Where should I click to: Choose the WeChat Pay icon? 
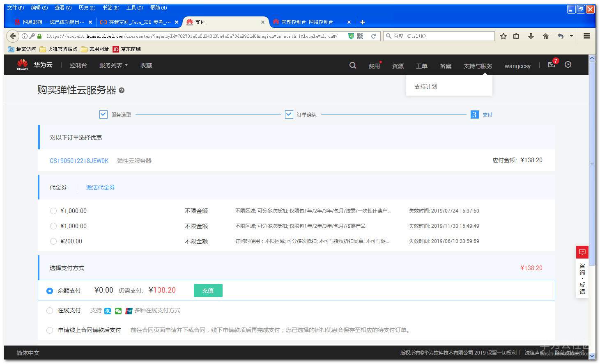(x=118, y=311)
